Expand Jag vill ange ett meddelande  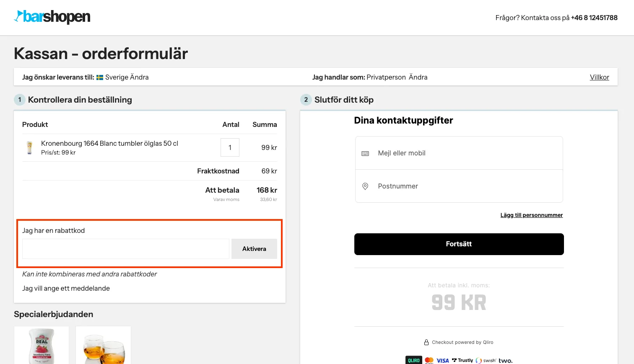[x=66, y=288]
